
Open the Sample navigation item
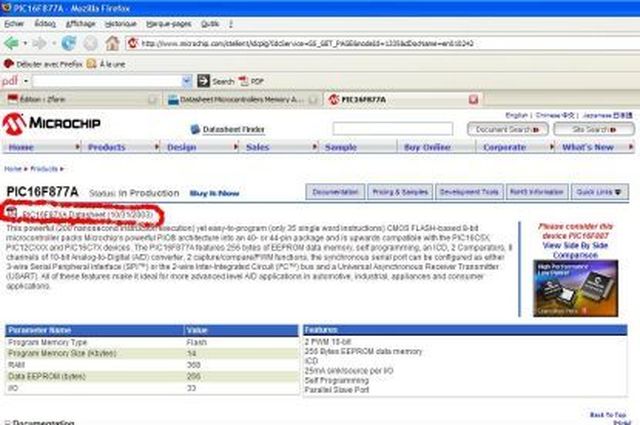(358, 147)
